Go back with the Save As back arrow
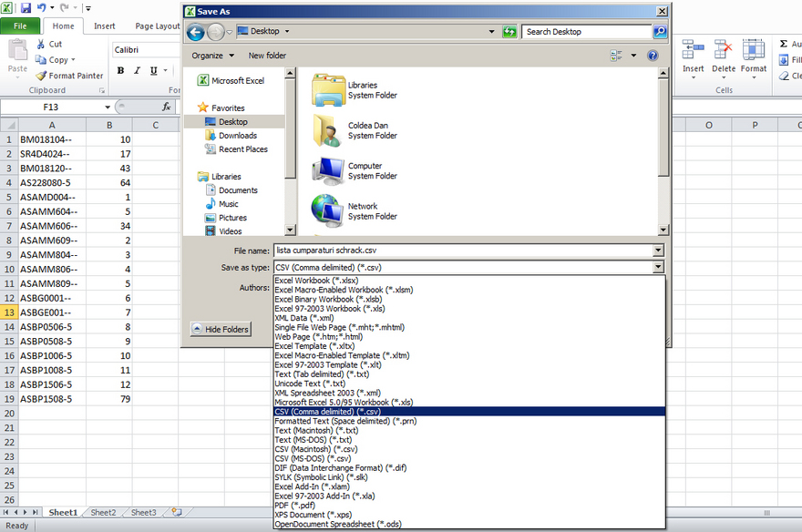 [x=195, y=32]
